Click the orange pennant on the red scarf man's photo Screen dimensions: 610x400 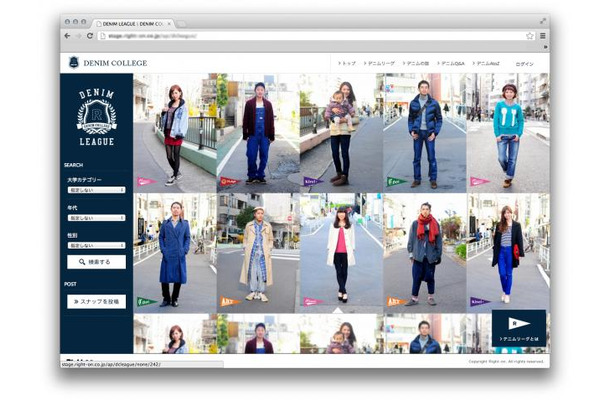[x=396, y=302]
